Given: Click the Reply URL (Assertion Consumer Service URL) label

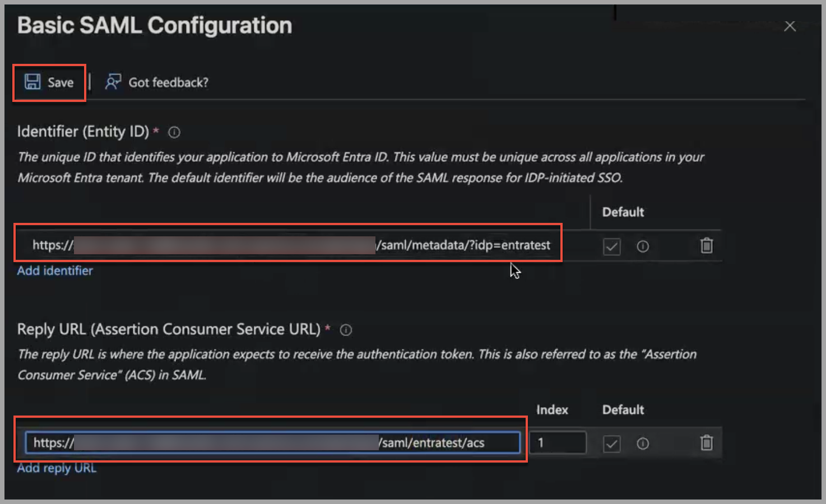Looking at the screenshot, I should pos(169,329).
